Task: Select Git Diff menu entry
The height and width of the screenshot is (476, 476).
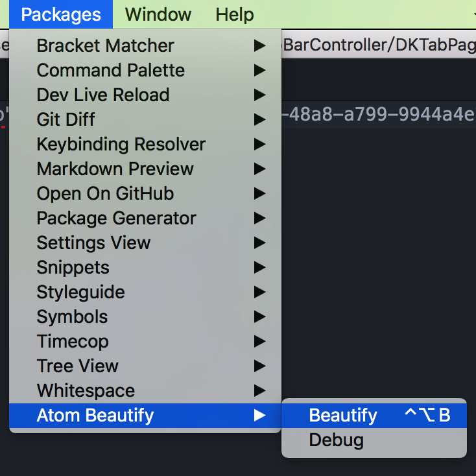Action: pyautogui.click(x=145, y=119)
